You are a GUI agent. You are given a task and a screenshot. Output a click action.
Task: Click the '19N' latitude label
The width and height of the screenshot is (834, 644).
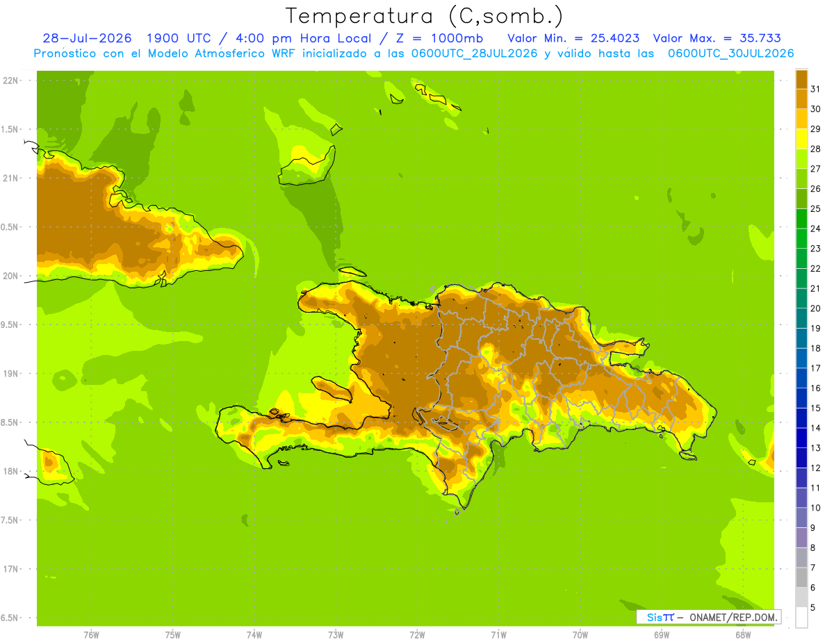[11, 374]
